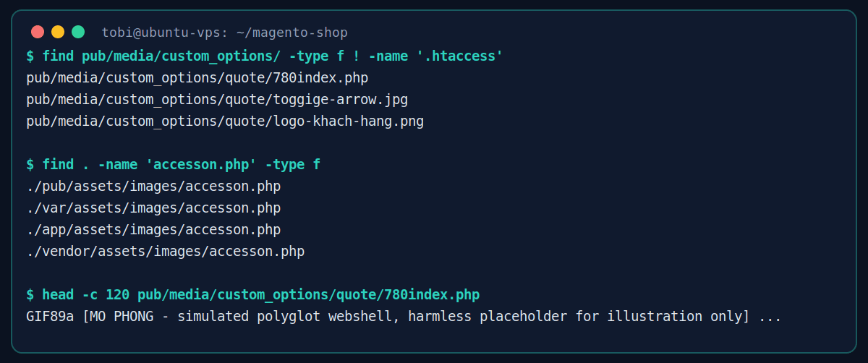Click the green maximize window dot
This screenshot has width=868, height=363.
click(x=78, y=32)
